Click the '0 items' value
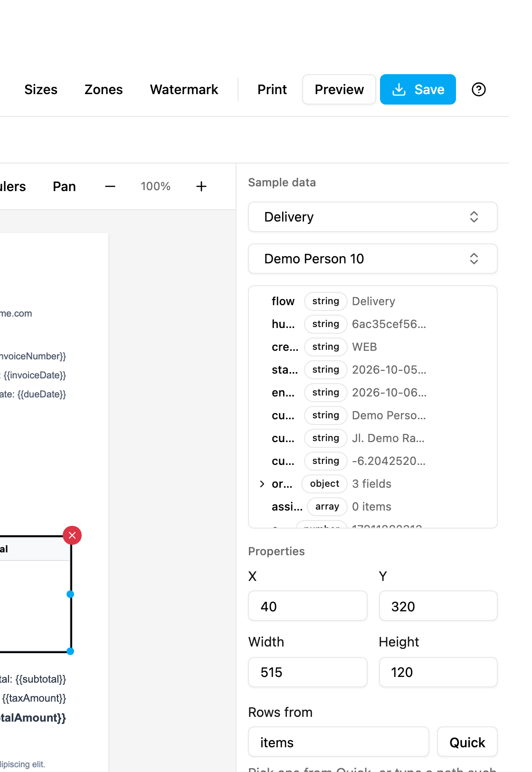 (371, 507)
